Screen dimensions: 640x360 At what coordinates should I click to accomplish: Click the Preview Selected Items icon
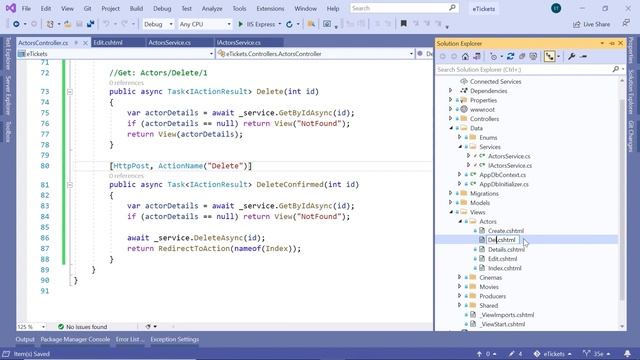pyautogui.click(x=584, y=57)
